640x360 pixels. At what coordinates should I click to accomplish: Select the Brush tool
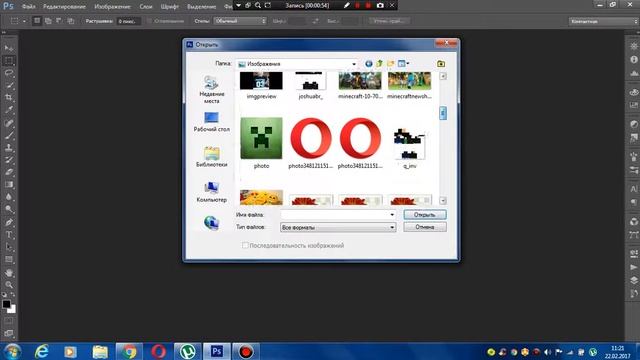[9, 135]
